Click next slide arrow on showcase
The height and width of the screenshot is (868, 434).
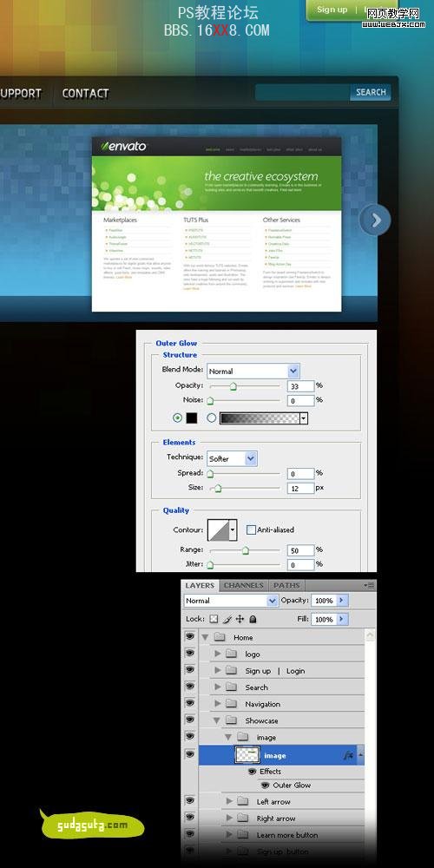pyautogui.click(x=375, y=220)
